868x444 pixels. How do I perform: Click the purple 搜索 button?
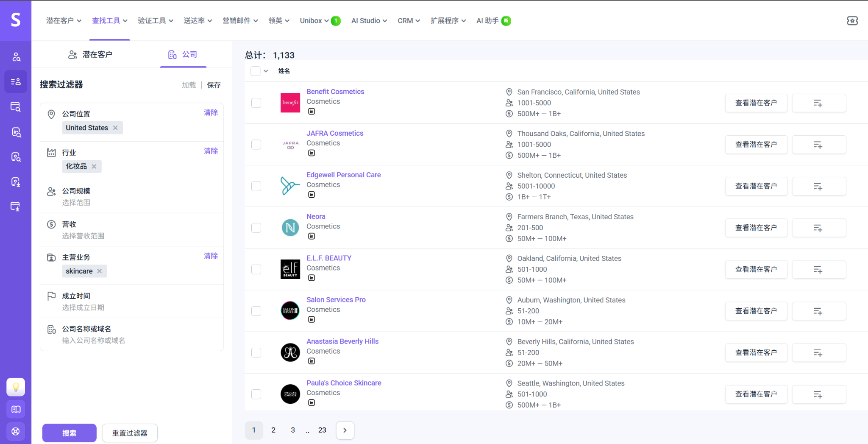(x=70, y=433)
